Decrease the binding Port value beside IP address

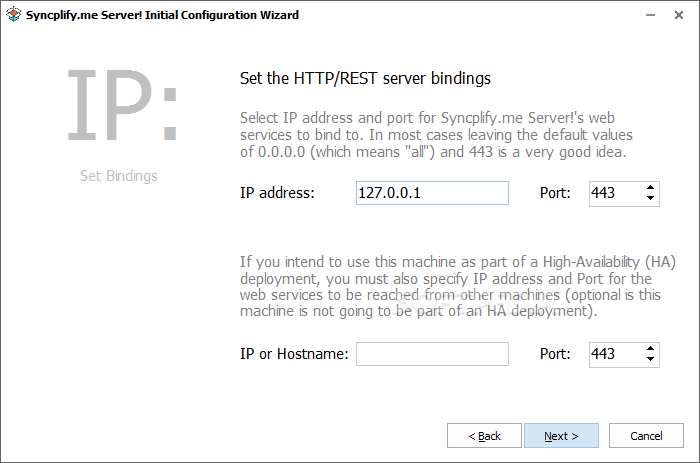click(x=650, y=198)
